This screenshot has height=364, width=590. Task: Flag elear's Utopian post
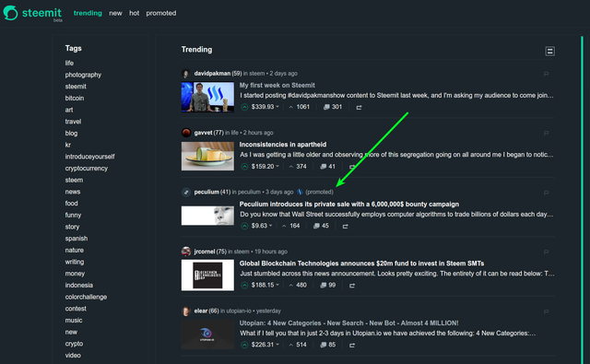click(x=546, y=311)
